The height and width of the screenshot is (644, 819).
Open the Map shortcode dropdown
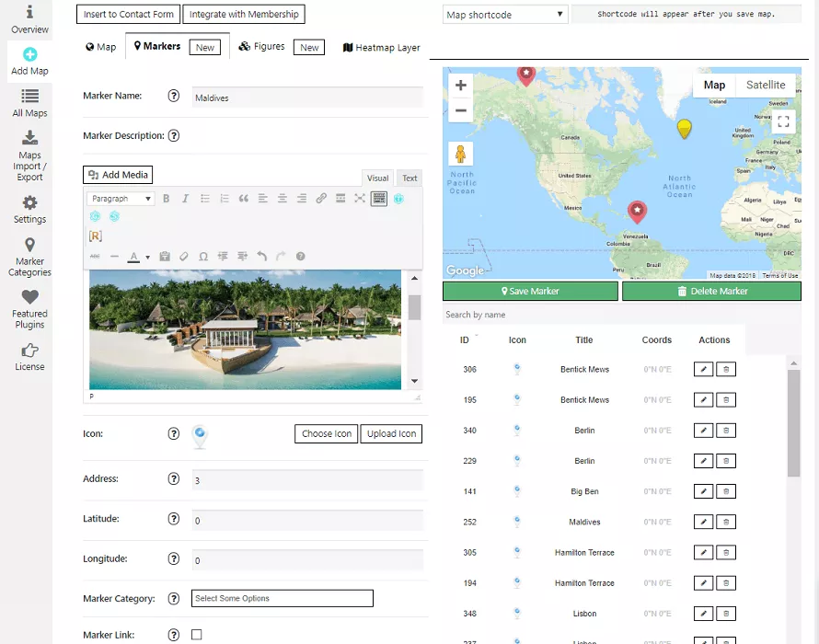(x=504, y=15)
